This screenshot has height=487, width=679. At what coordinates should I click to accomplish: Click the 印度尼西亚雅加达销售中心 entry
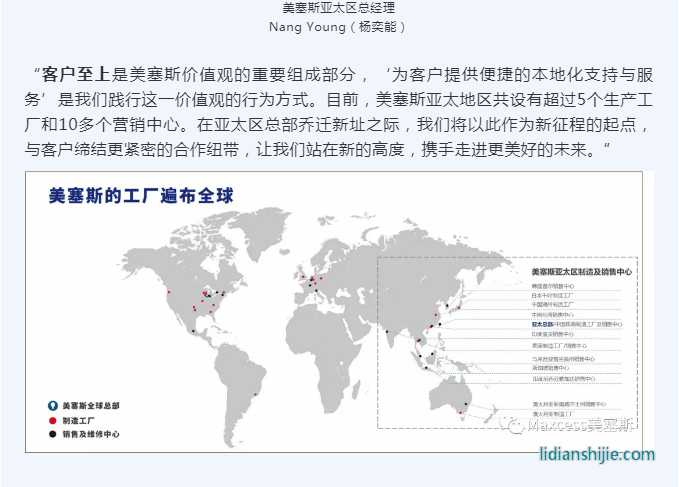[x=564, y=378]
